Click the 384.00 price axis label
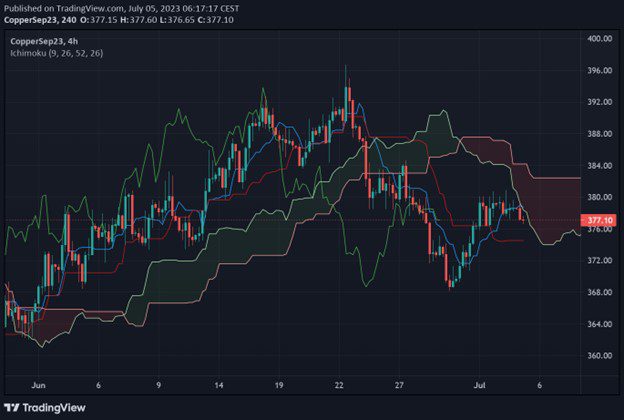Viewport: 624px width, 420px height. click(600, 165)
